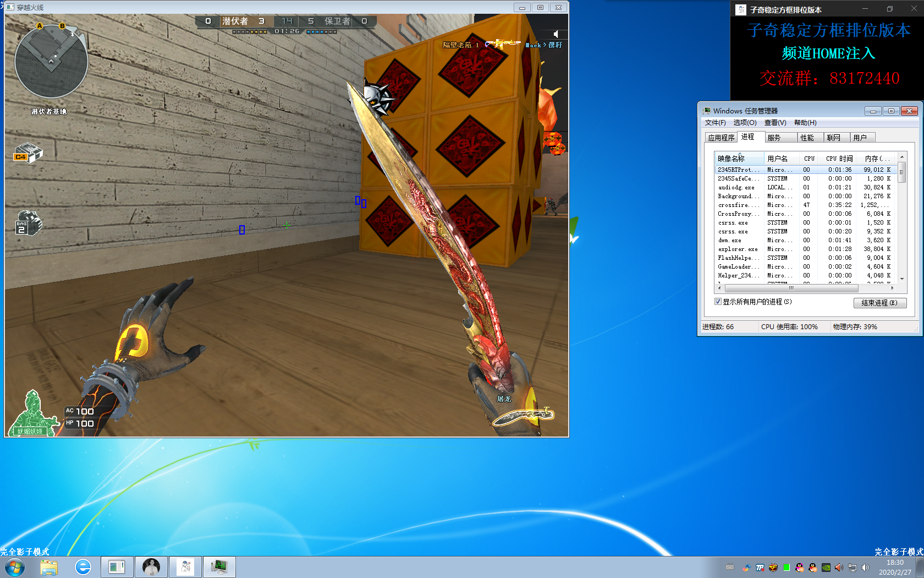Viewport: 924px width, 578px height.
Task: Select the Helper_234 process row
Action: pyautogui.click(x=806, y=275)
